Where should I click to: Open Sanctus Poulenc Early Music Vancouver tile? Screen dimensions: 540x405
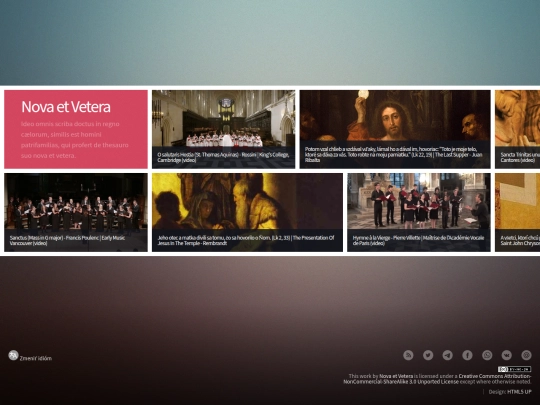click(x=76, y=212)
